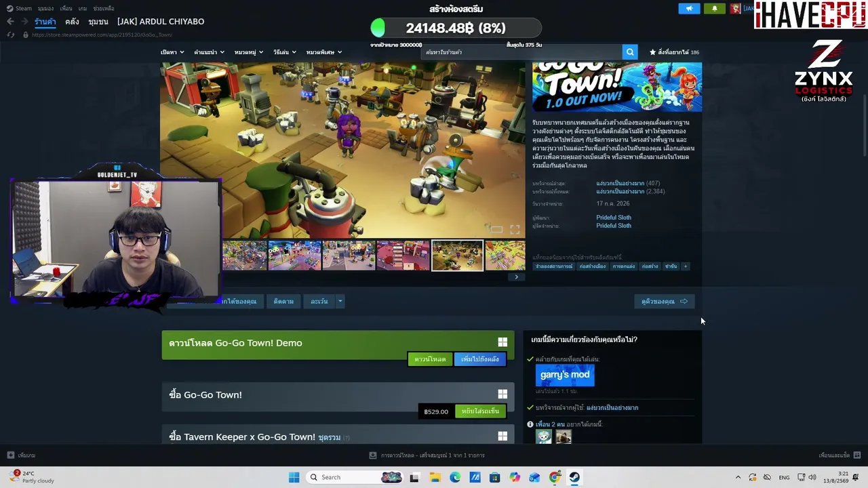Open File Explorer from the taskbar

[x=435, y=477]
